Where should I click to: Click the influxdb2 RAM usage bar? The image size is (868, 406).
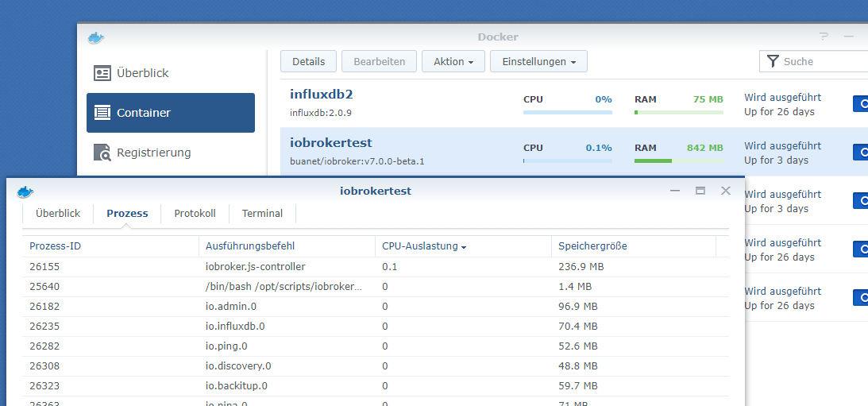pos(679,113)
